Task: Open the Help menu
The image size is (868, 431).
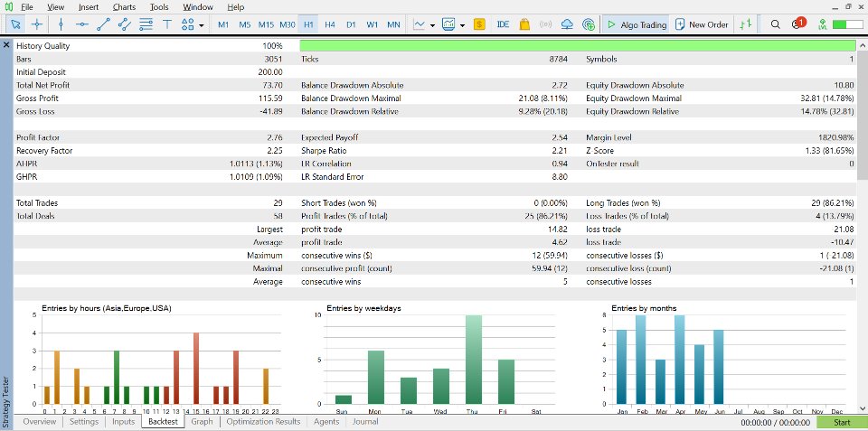Action: point(236,7)
